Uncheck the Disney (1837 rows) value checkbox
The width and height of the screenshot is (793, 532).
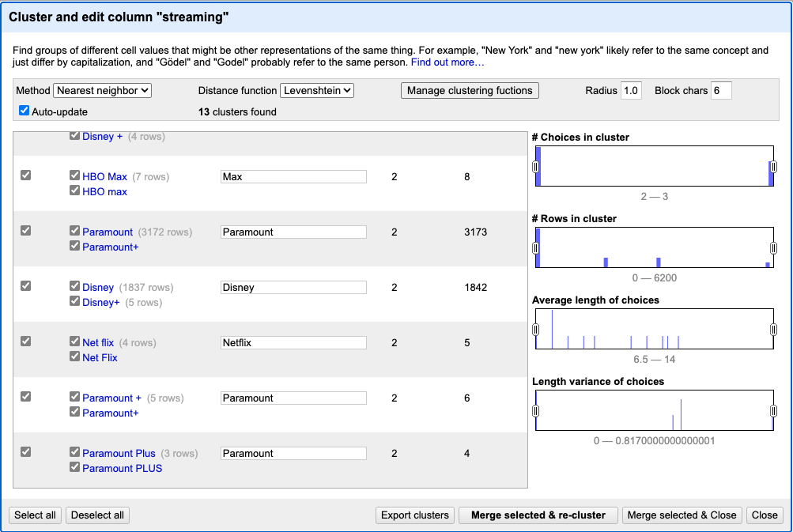tap(75, 285)
